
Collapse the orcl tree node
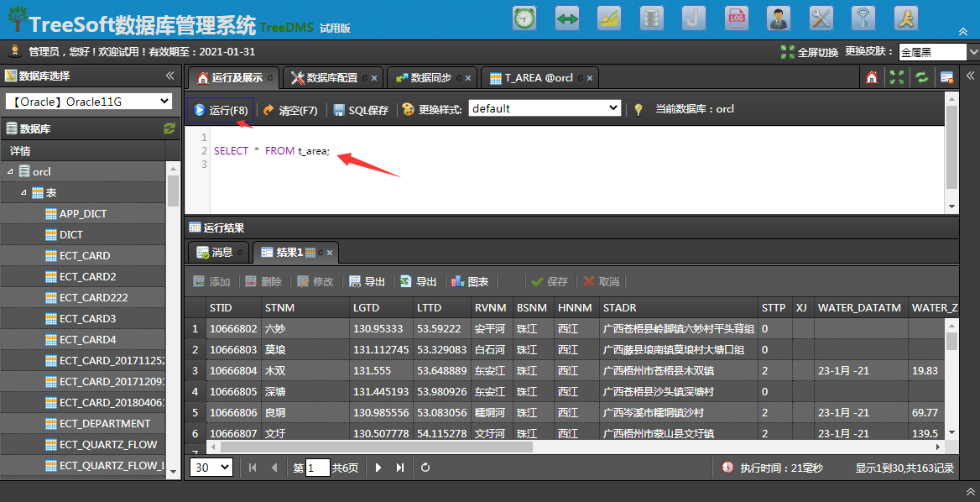[11, 171]
